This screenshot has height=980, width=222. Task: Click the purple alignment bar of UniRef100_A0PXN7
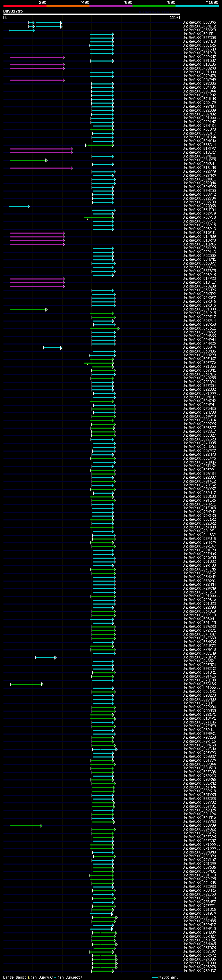point(37,57)
